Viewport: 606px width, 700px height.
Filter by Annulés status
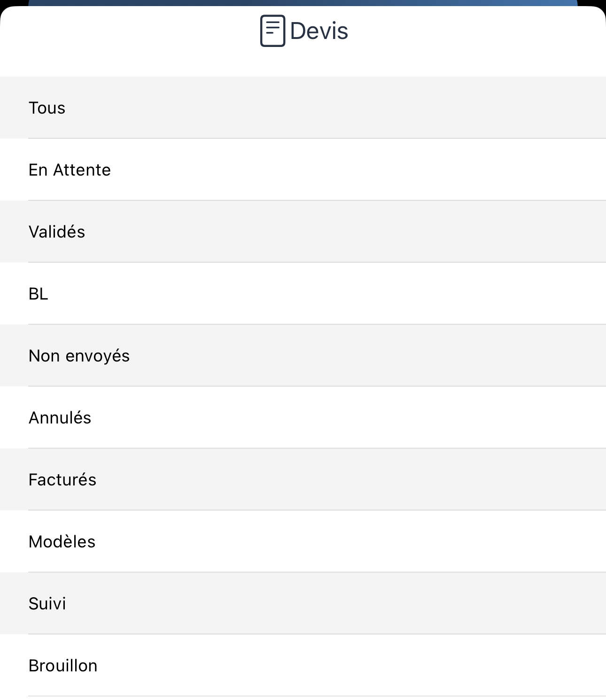pyautogui.click(x=303, y=417)
